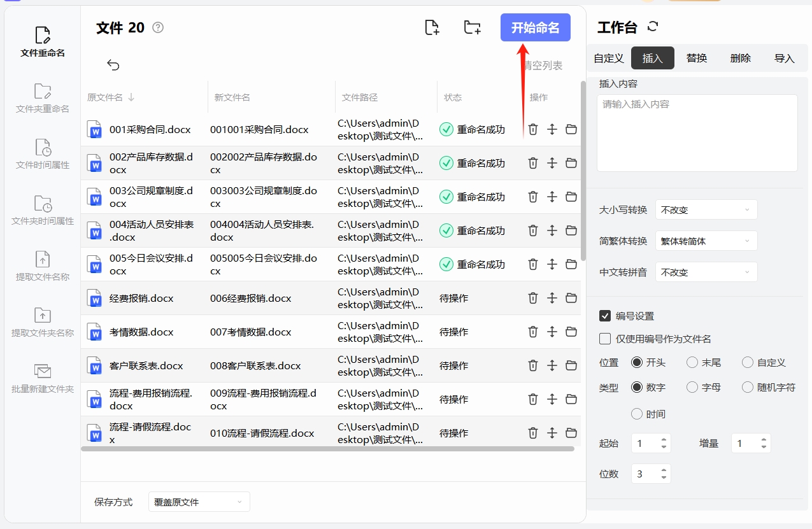
Task: Delete the 004活动人员安排表 row
Action: (x=533, y=230)
